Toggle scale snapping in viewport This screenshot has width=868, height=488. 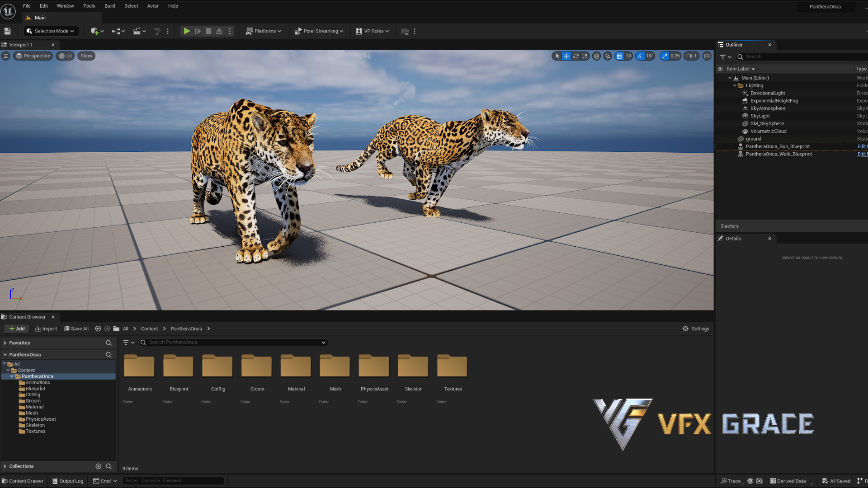click(x=665, y=56)
